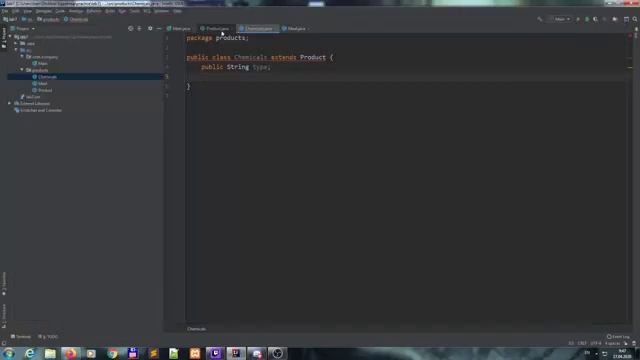
Task: Open Internet Explorer from taskbar
Action: (x=29, y=353)
